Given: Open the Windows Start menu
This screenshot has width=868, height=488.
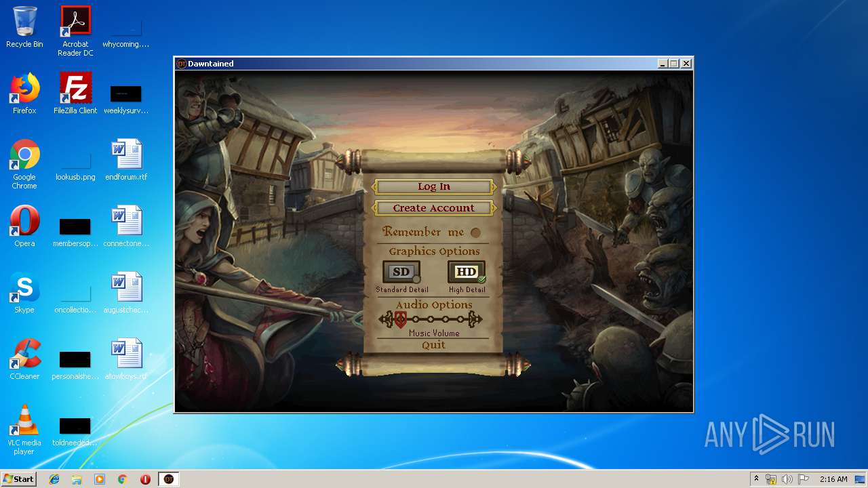Looking at the screenshot, I should tap(19, 479).
